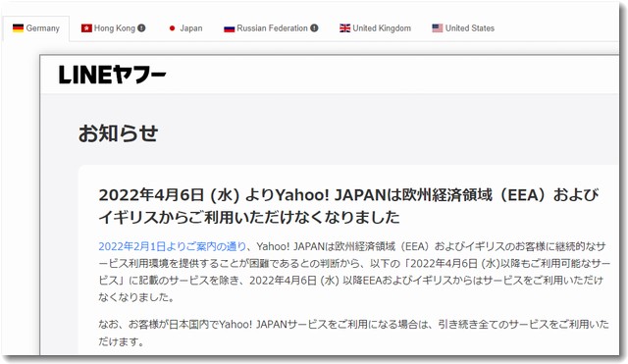Click the LINEヤフー logo
The width and height of the screenshot is (628, 364).
pos(112,75)
